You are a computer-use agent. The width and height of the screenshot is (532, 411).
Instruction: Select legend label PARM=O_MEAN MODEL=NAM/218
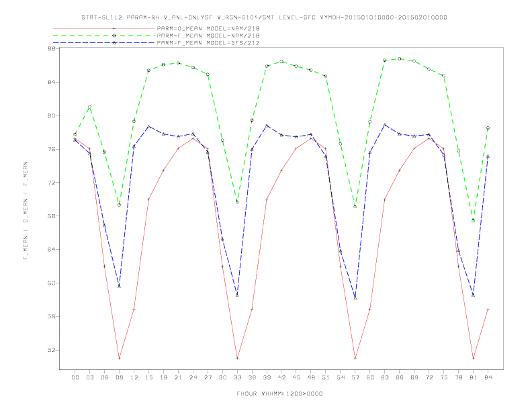pos(208,28)
